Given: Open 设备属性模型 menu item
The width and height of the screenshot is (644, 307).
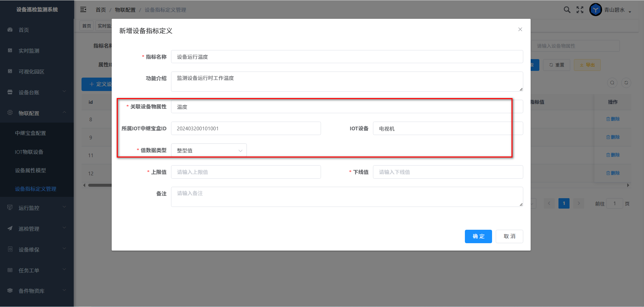Looking at the screenshot, I should 31,171.
